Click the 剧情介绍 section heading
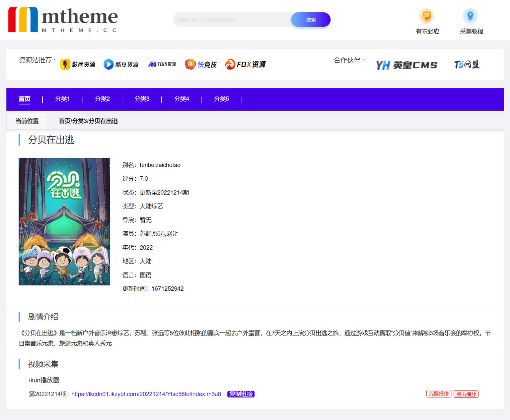Screen dimensions: 510x420 pyautogui.click(x=43, y=317)
